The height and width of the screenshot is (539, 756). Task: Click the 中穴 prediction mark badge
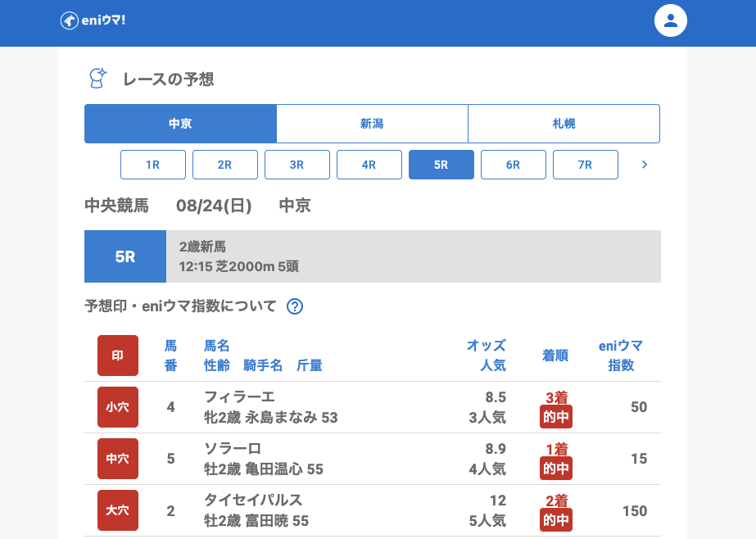[118, 459]
